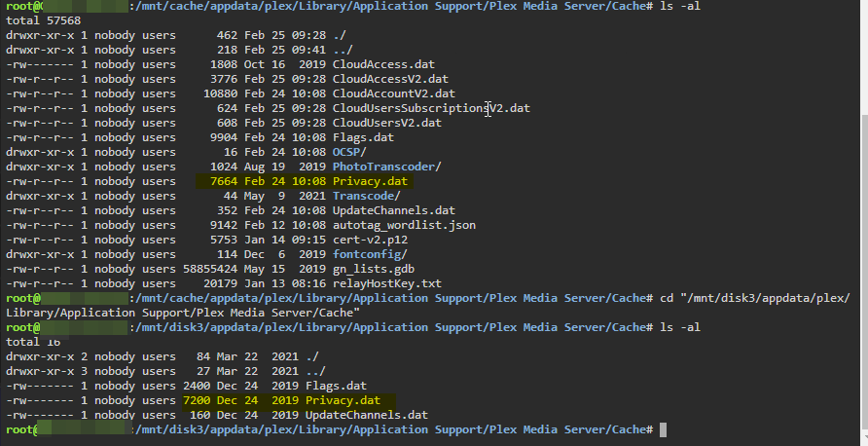Image resolution: width=868 pixels, height=446 pixels.
Task: Click the PhotoTranscoder/ directory name
Action: coord(387,167)
